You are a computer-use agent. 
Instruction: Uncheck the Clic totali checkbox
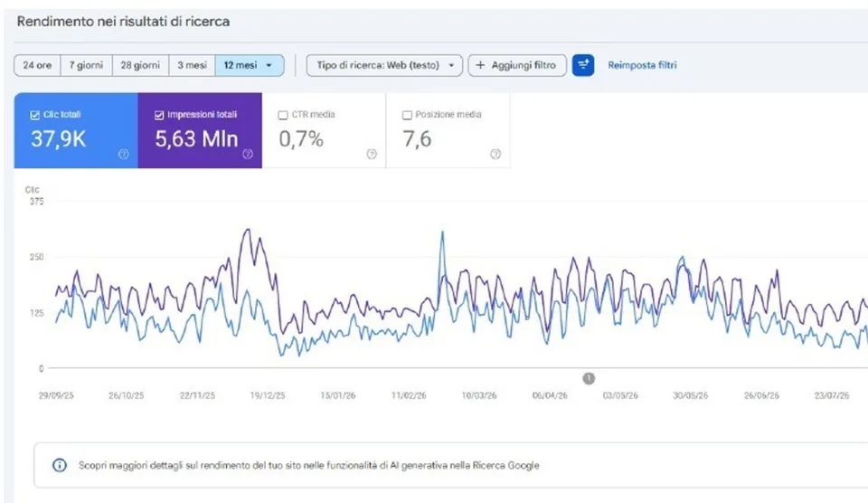[x=35, y=115]
